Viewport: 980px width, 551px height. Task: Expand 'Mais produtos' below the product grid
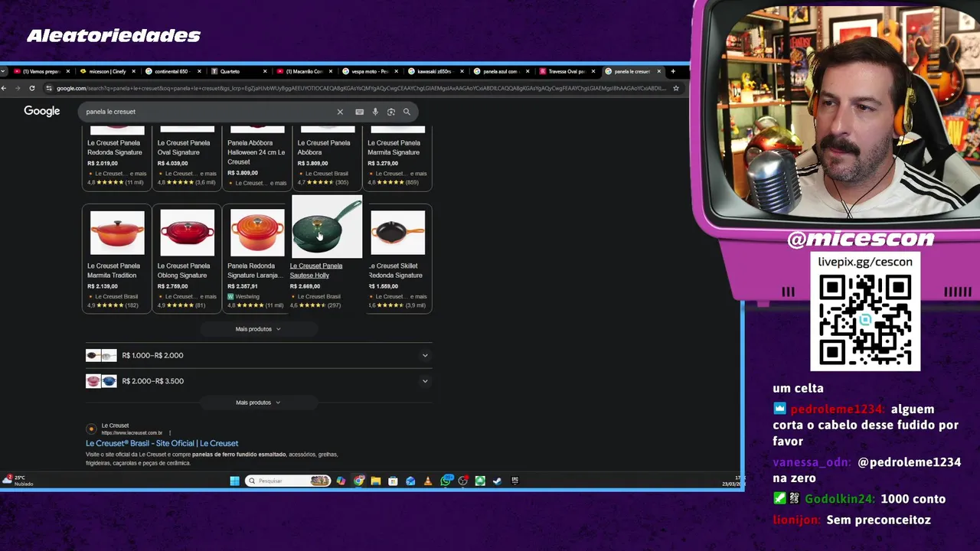pos(258,329)
